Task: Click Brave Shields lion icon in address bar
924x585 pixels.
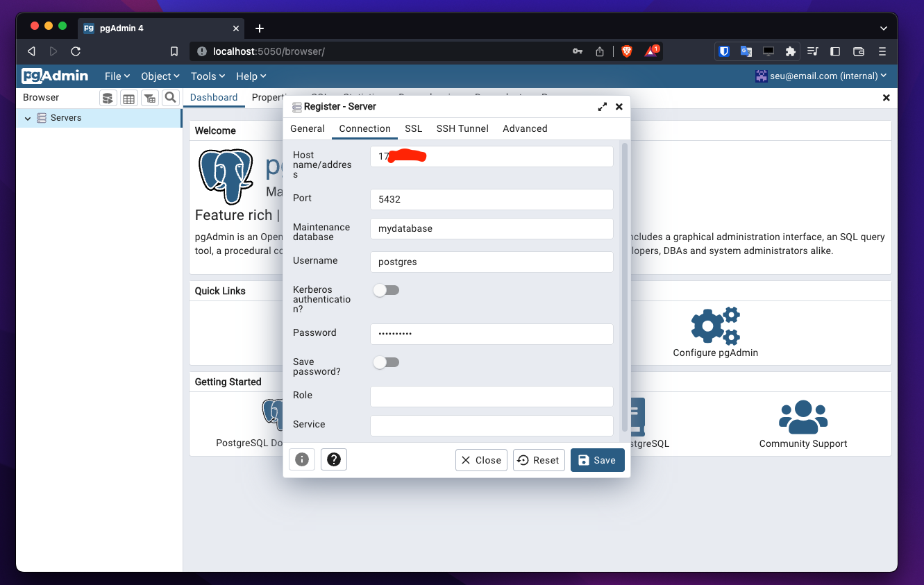Action: pos(627,51)
